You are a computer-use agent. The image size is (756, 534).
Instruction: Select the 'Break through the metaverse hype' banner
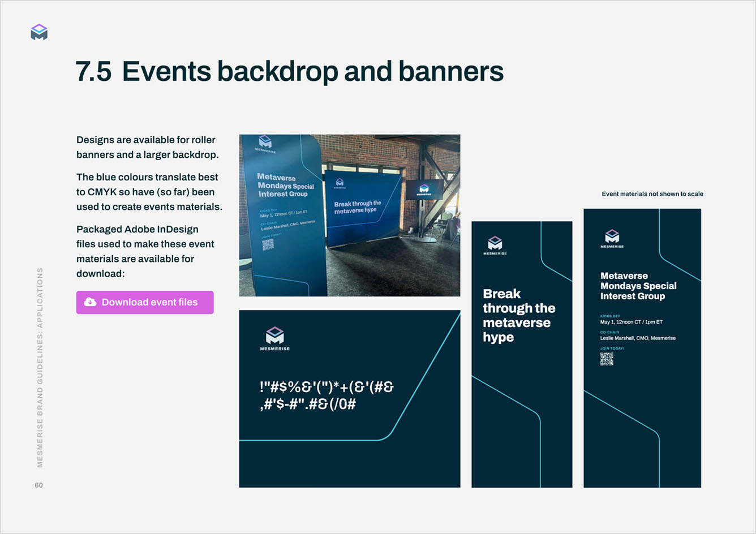pos(522,354)
